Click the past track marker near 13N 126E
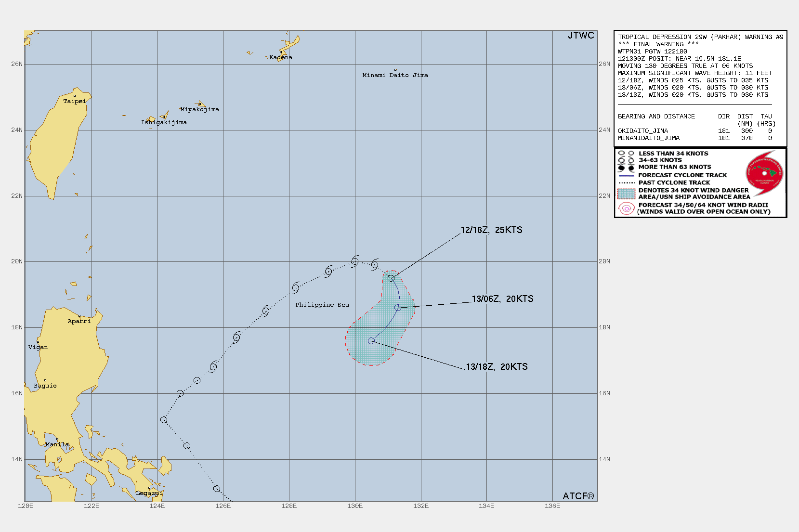This screenshot has height=532, width=799. coord(217,489)
